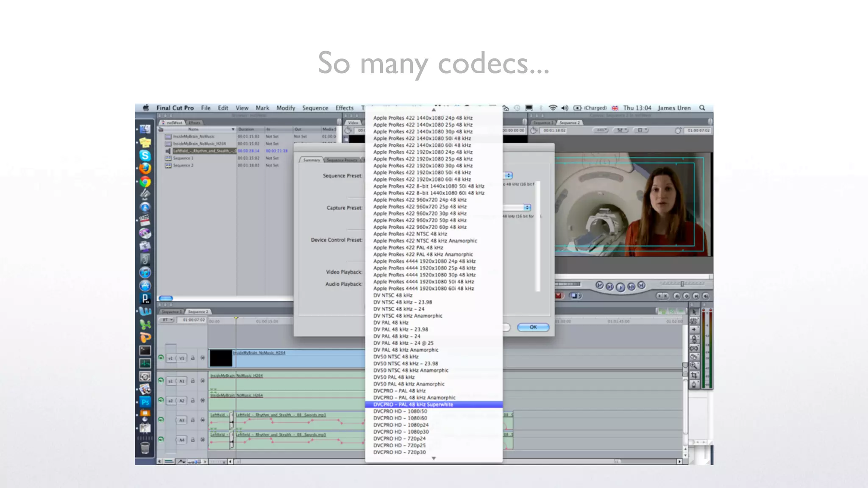Open Skype from the Dock
This screenshot has height=488, width=868.
coord(145,155)
